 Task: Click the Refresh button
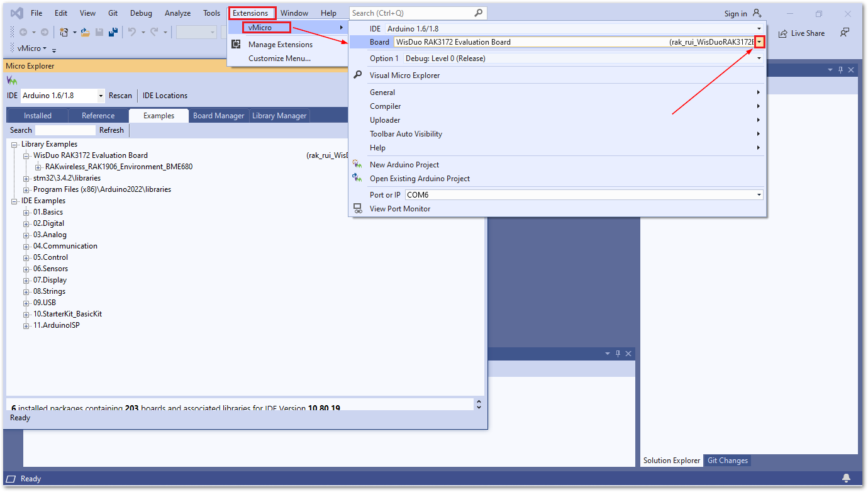[111, 130]
